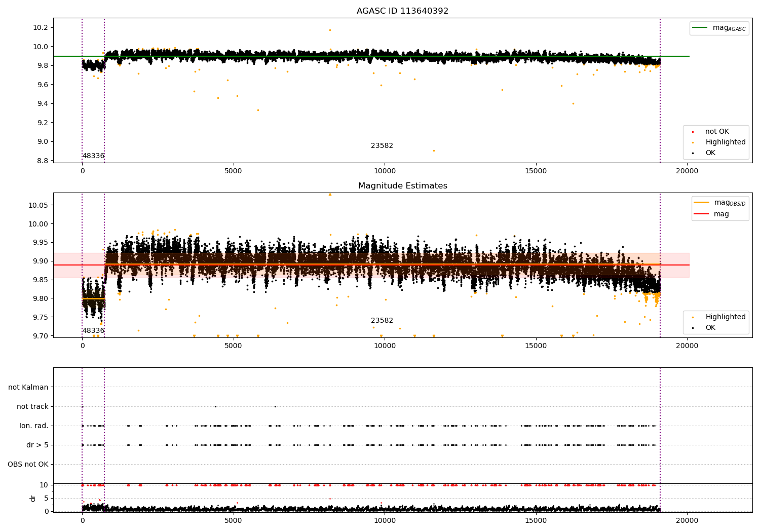Click the 'AGASC ID 113640392' plot title
Viewport: 760px width, 532px height.
(402, 11)
